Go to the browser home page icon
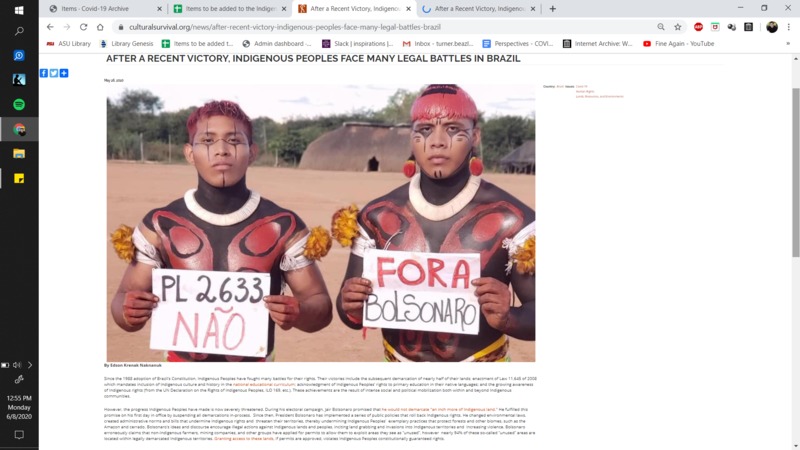 point(100,27)
